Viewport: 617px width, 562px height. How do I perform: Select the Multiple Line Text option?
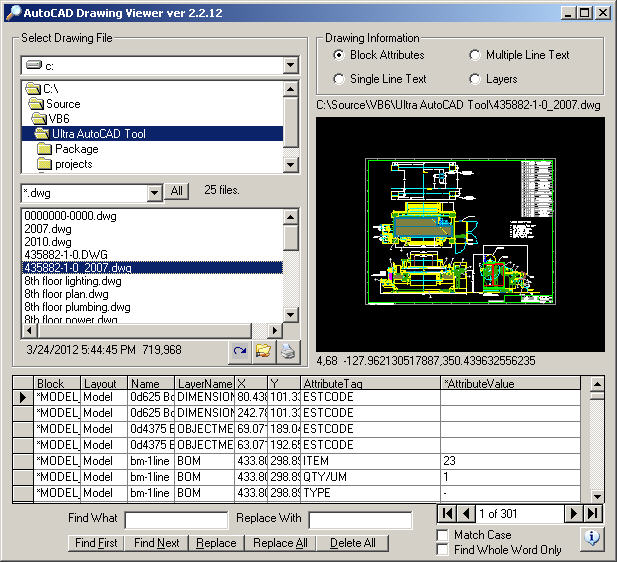tap(475, 55)
